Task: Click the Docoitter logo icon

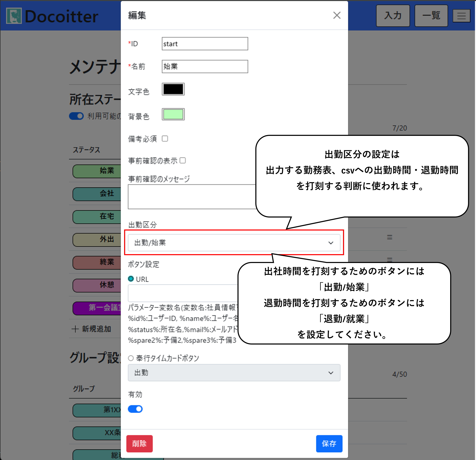Action: point(14,16)
